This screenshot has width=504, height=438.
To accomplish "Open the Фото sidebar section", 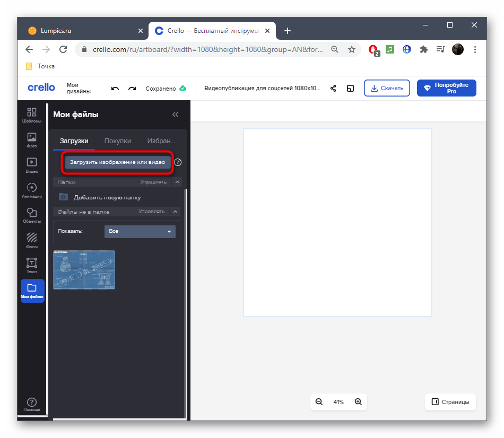I will click(x=32, y=140).
